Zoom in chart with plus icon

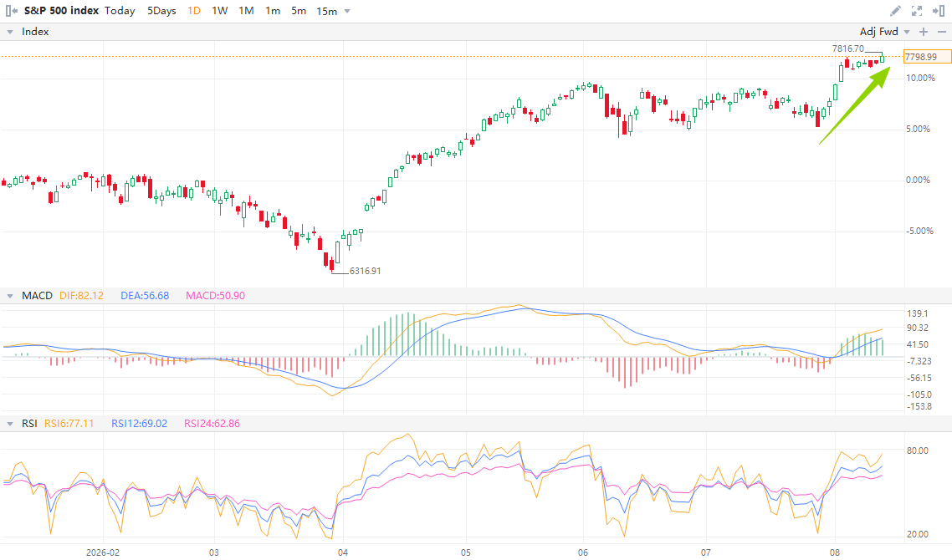(x=924, y=32)
